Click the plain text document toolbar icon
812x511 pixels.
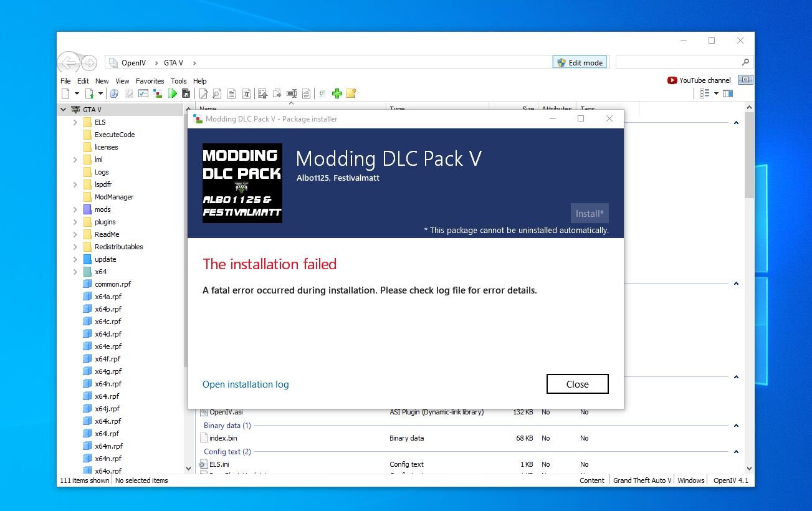coord(231,93)
